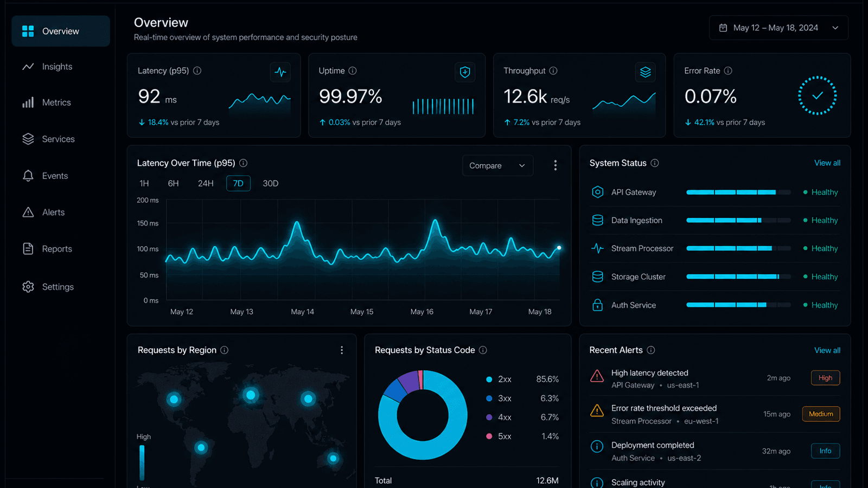Click the API Gateway hexagon icon
The height and width of the screenshot is (488, 868).
(x=597, y=192)
